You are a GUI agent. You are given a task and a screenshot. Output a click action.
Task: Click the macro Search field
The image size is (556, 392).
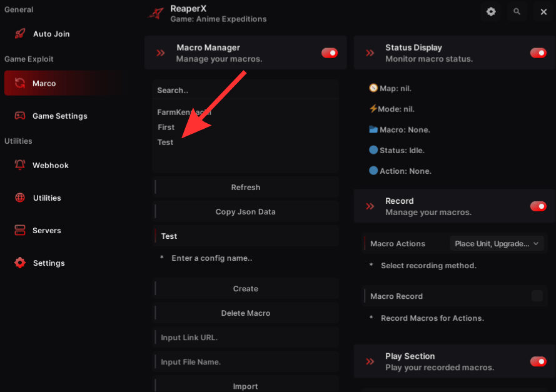[246, 91]
